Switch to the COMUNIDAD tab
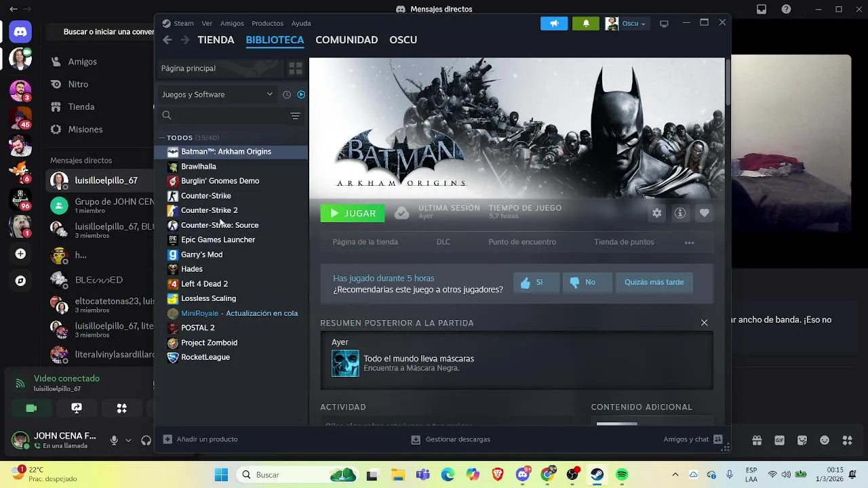The height and width of the screenshot is (488, 868). click(x=347, y=40)
